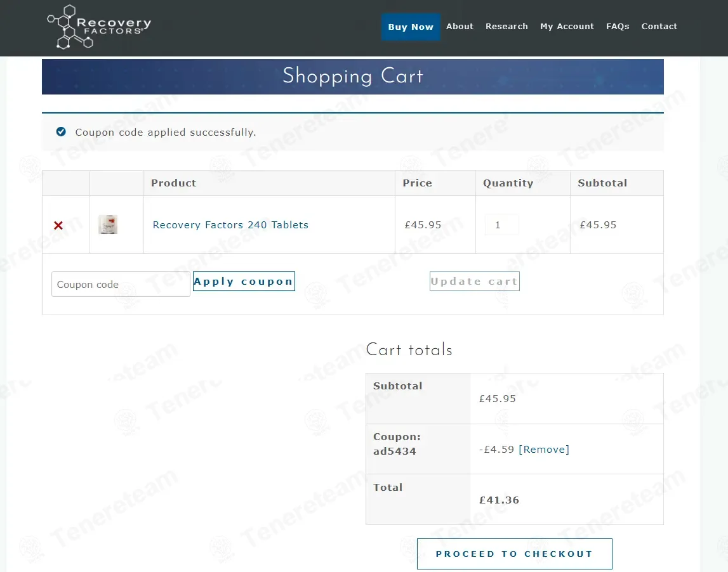Click the Buy Now nav button

coord(411,27)
